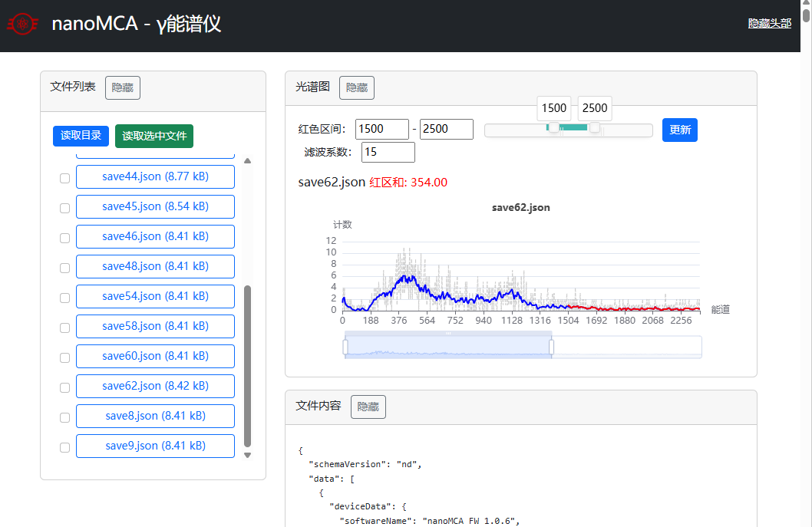Open save48.json from the file list

(x=155, y=267)
